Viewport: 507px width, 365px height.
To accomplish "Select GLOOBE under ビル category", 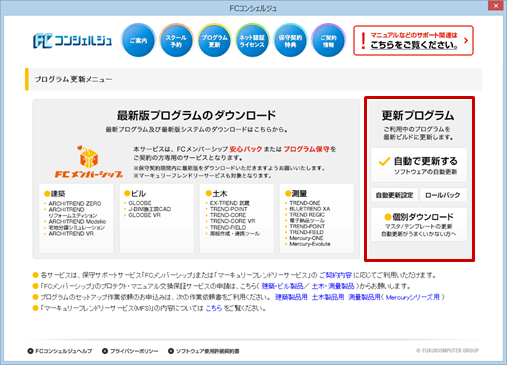I will (x=140, y=203).
